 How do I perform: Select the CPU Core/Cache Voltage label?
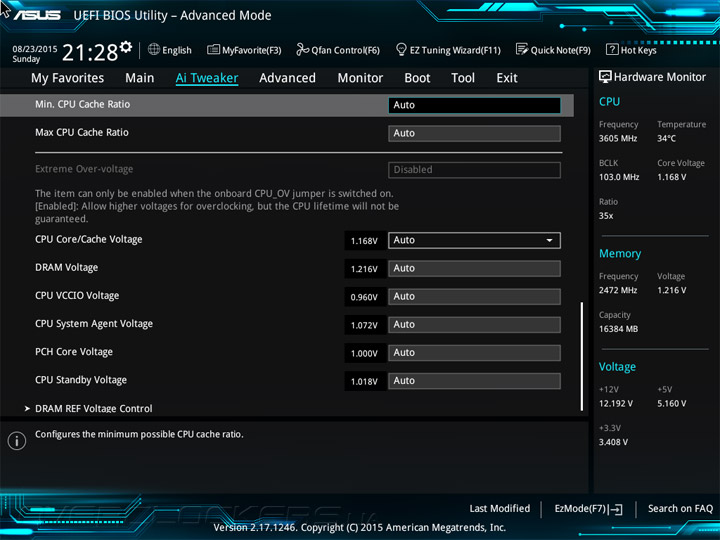point(89,239)
